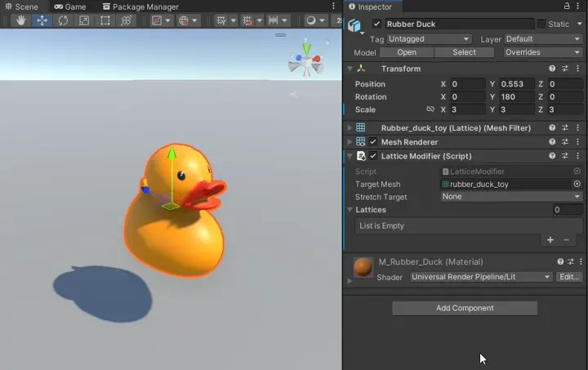Select the Hand view tool
Screen dimensions: 588x370
point(20,20)
